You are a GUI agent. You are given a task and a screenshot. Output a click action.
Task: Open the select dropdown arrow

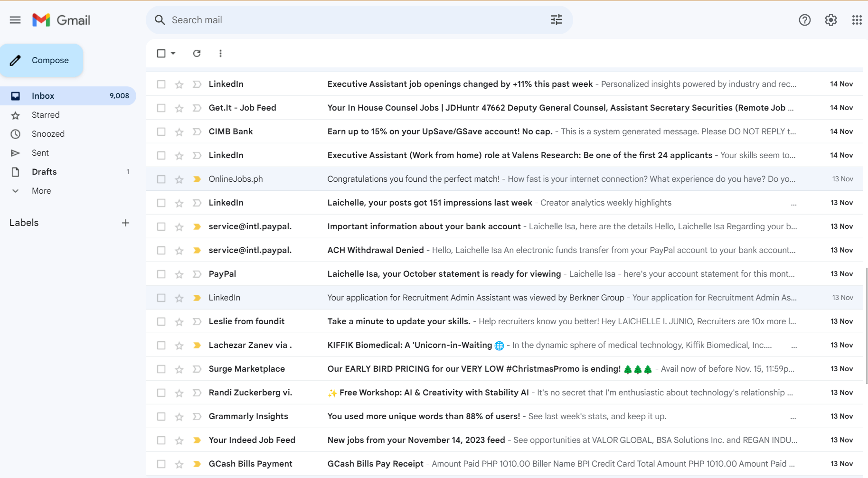point(173,53)
